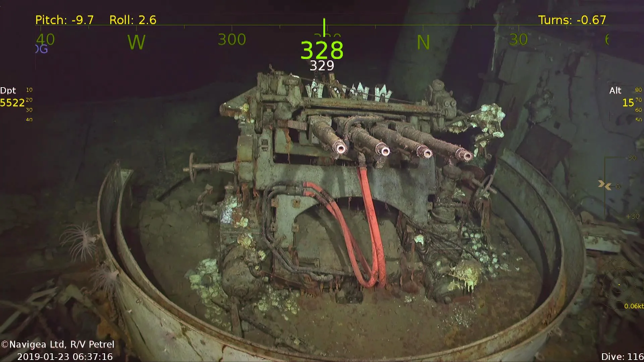This screenshot has width=644, height=362.
Task: Click the Dive: 116 label
Action: tap(622, 357)
